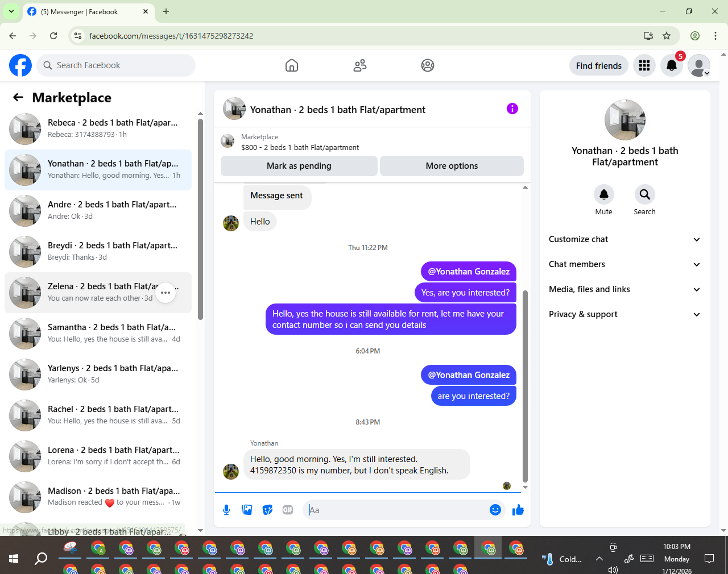
Task: Open the Facebook logo home link
Action: (20, 65)
